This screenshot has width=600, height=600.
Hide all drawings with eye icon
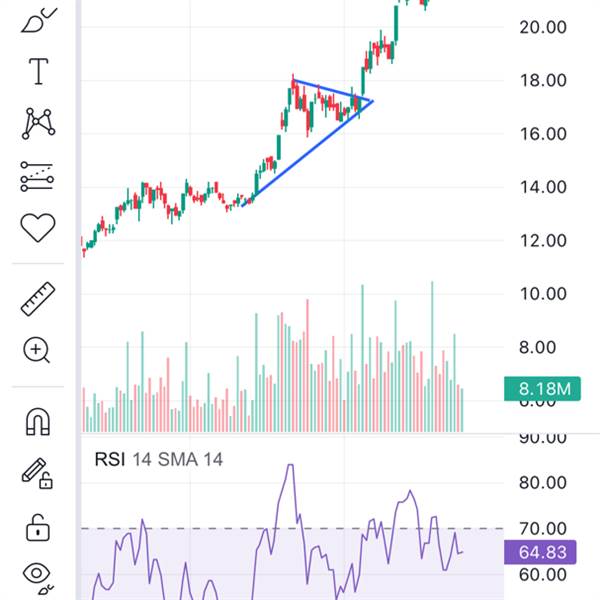pyautogui.click(x=38, y=577)
